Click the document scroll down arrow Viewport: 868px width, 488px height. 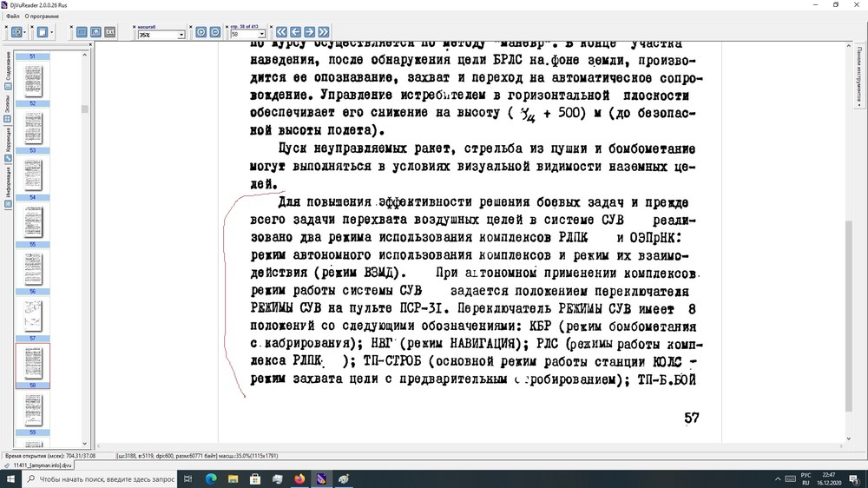(x=849, y=439)
